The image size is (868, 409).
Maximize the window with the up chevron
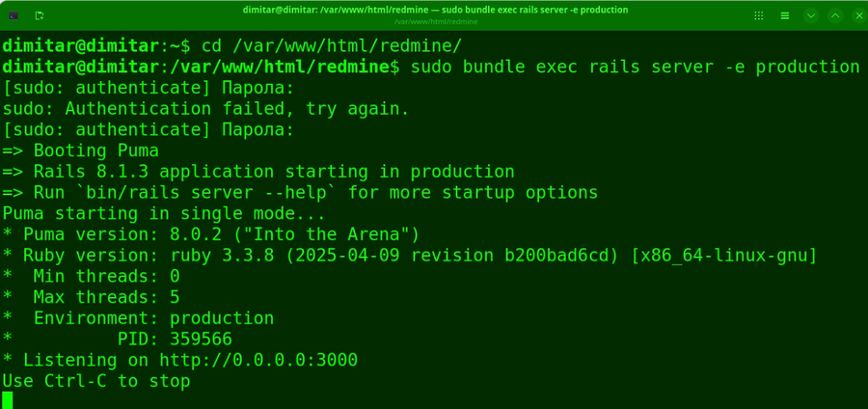coord(835,15)
